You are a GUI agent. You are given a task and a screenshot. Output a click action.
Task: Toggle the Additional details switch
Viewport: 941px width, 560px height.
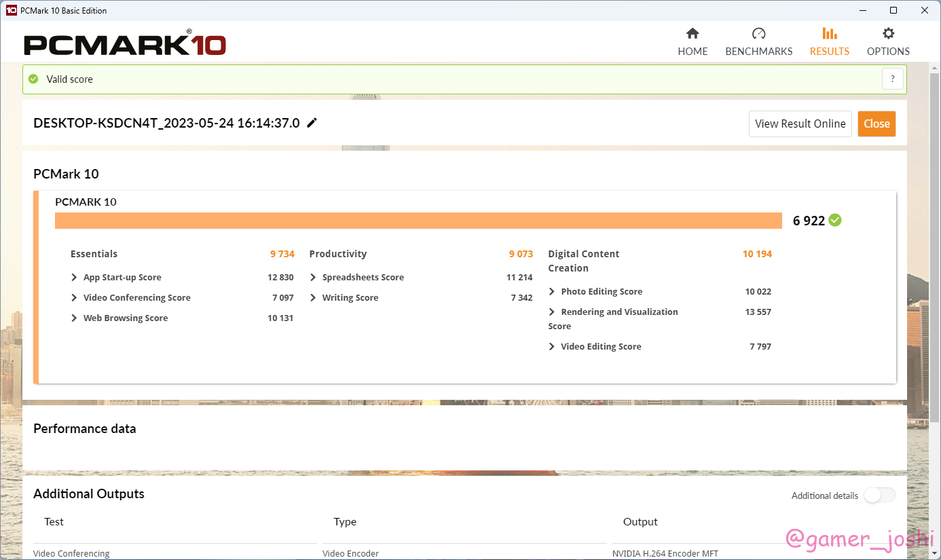tap(879, 496)
